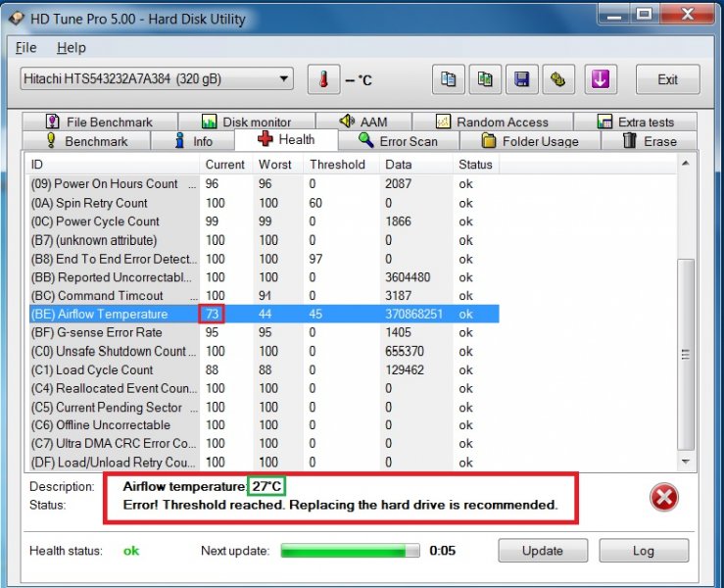Open the Hitachi drive selection dropdown
This screenshot has width=724, height=588.
pos(157,79)
